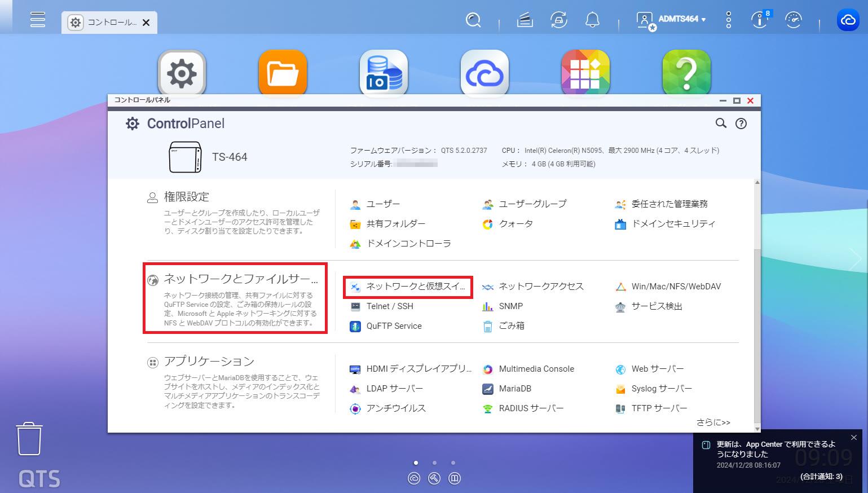868x493 pixels.
Task: Launch Storage & Snapshots desktop icon
Action: [x=384, y=73]
